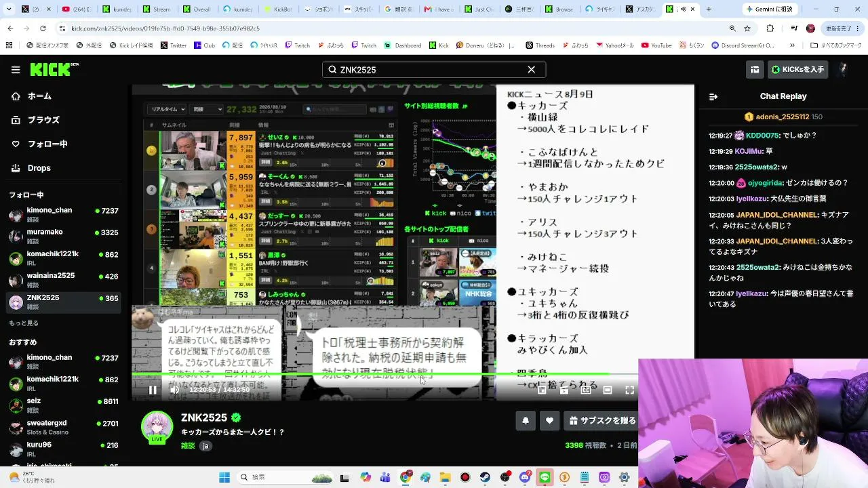This screenshot has width=868, height=488.
Task: Pause the video playback
Action: click(153, 390)
